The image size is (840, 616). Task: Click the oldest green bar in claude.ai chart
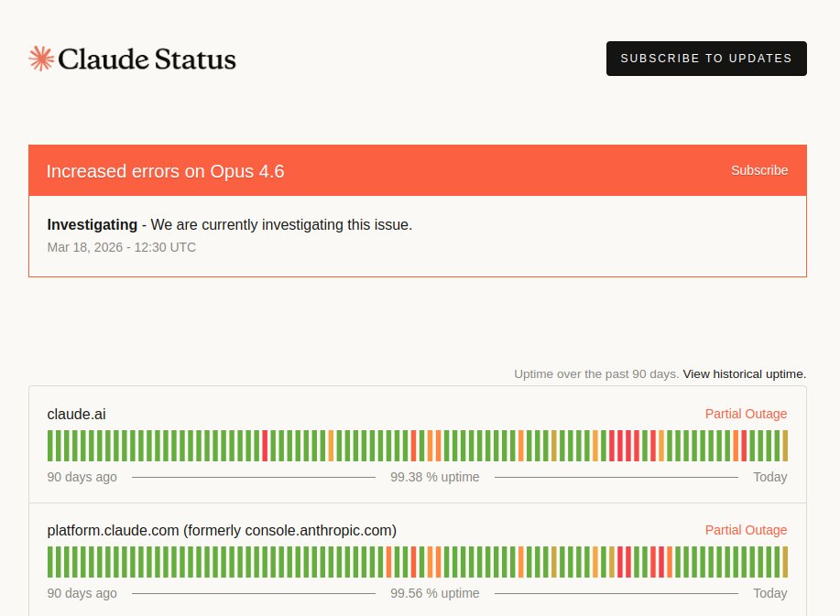tap(49, 446)
